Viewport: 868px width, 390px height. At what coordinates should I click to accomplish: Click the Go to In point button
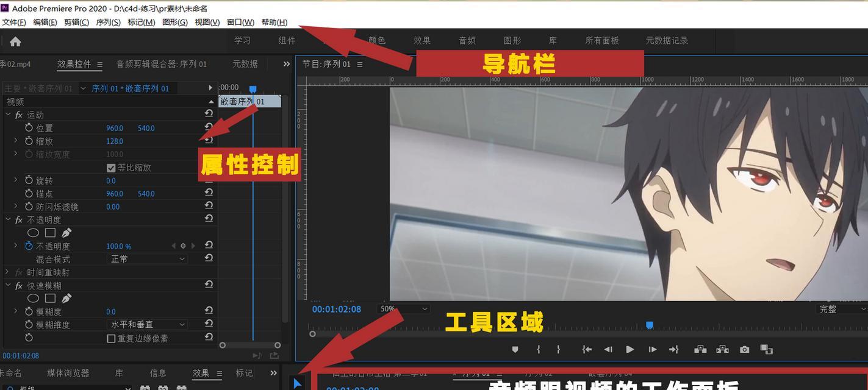tap(586, 349)
